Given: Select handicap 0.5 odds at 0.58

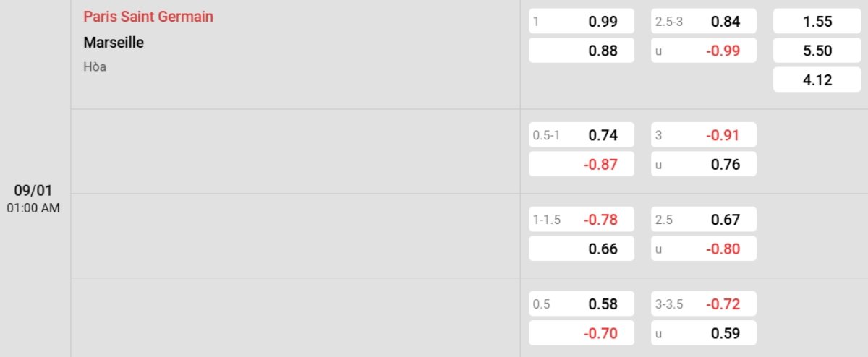Looking at the screenshot, I should pyautogui.click(x=582, y=304).
